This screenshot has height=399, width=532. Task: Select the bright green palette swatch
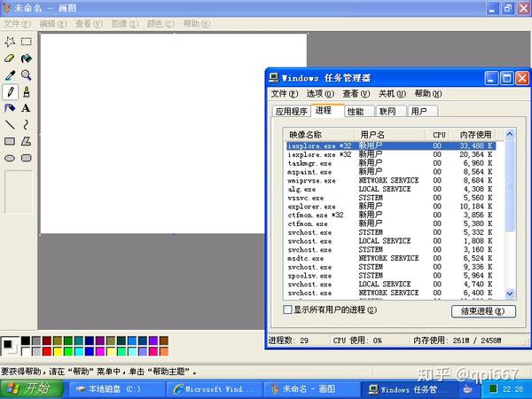[68, 351]
